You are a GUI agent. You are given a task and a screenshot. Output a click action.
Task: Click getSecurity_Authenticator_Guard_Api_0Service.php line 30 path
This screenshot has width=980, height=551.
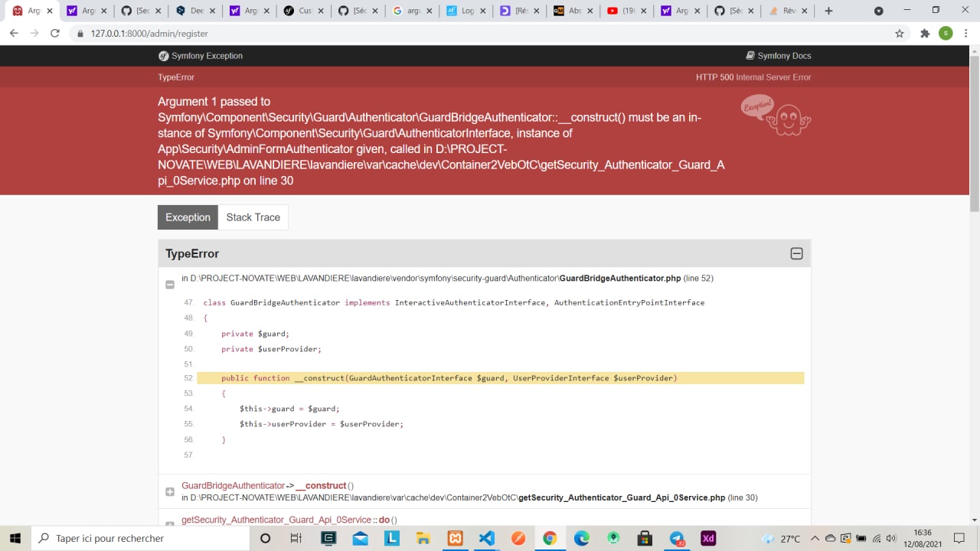point(469,497)
